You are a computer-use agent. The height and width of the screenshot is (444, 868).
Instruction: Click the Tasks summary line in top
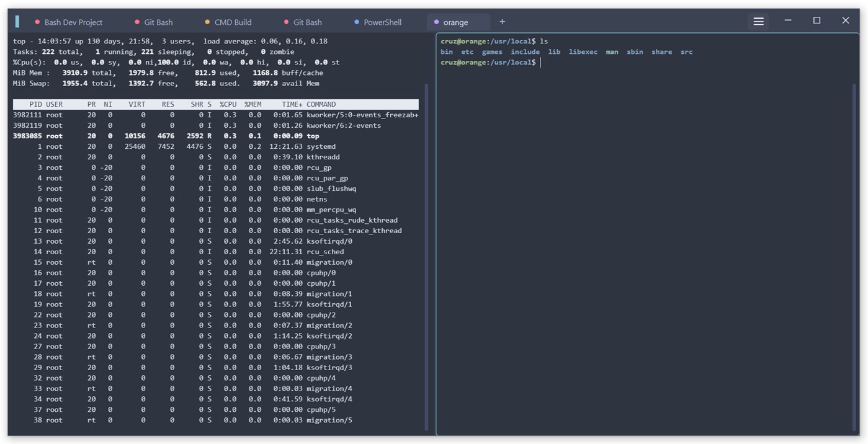tap(153, 52)
